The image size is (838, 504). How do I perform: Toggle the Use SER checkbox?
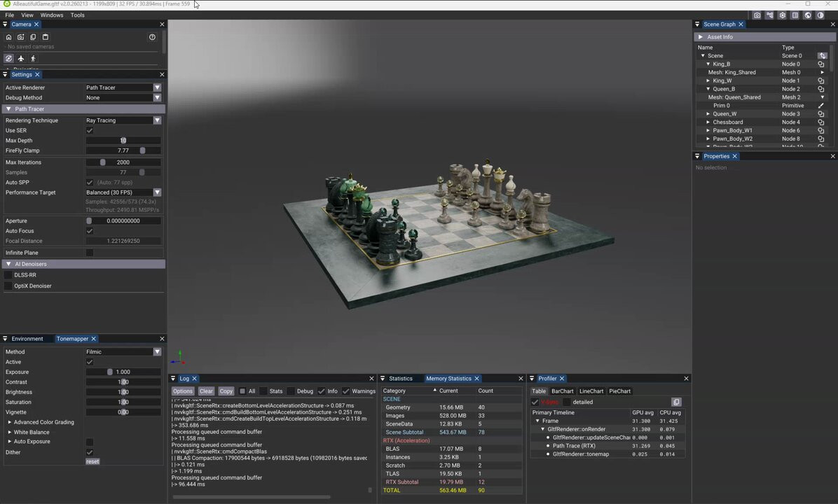90,130
